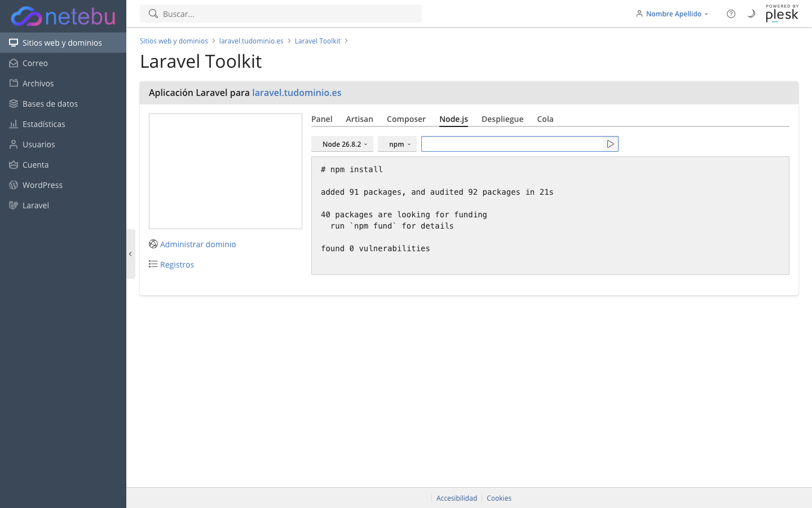This screenshot has width=812, height=508.
Task: Select the Node.js tab
Action: click(x=454, y=119)
